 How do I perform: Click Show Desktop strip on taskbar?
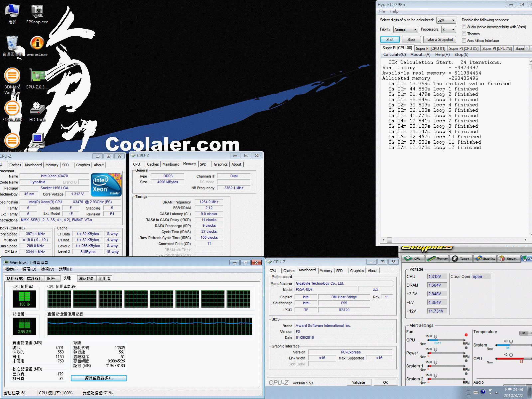tap(529, 392)
